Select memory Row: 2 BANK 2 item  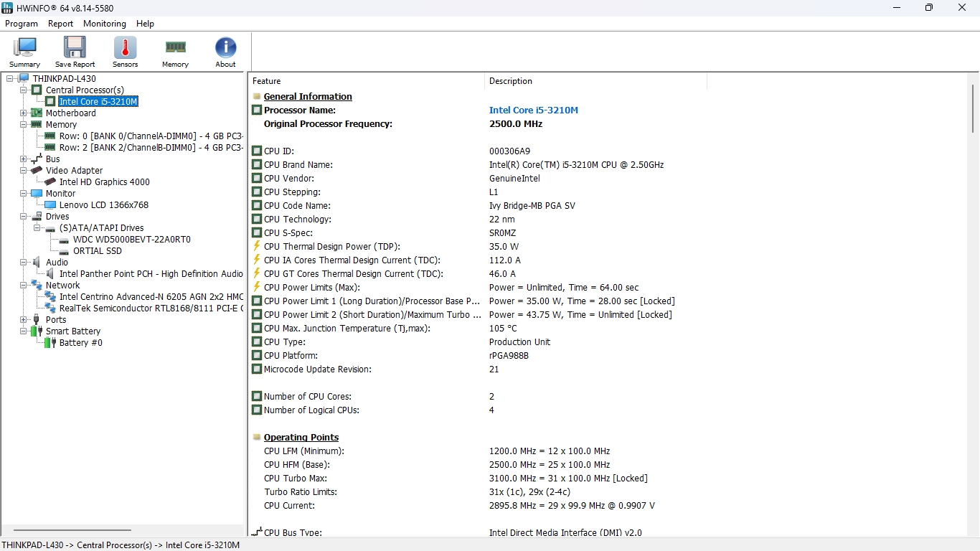[x=151, y=148]
